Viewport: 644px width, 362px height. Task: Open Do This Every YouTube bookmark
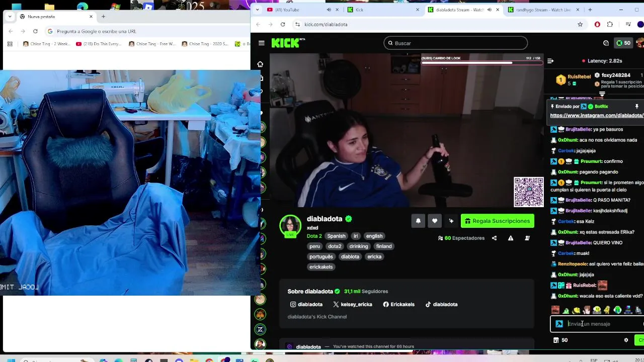pyautogui.click(x=99, y=44)
